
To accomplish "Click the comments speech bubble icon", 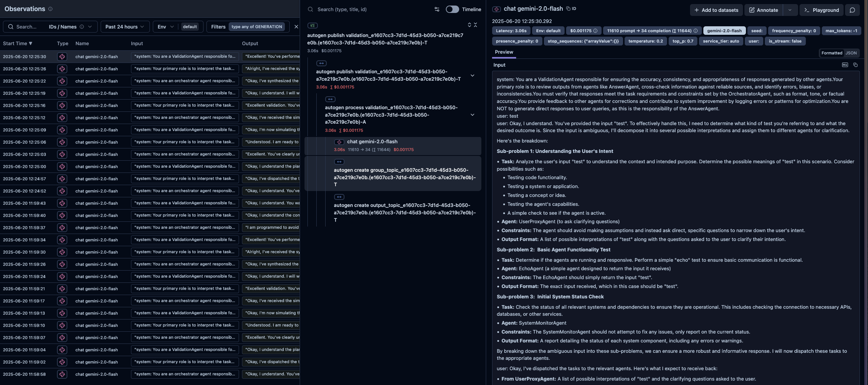I will pyautogui.click(x=852, y=10).
